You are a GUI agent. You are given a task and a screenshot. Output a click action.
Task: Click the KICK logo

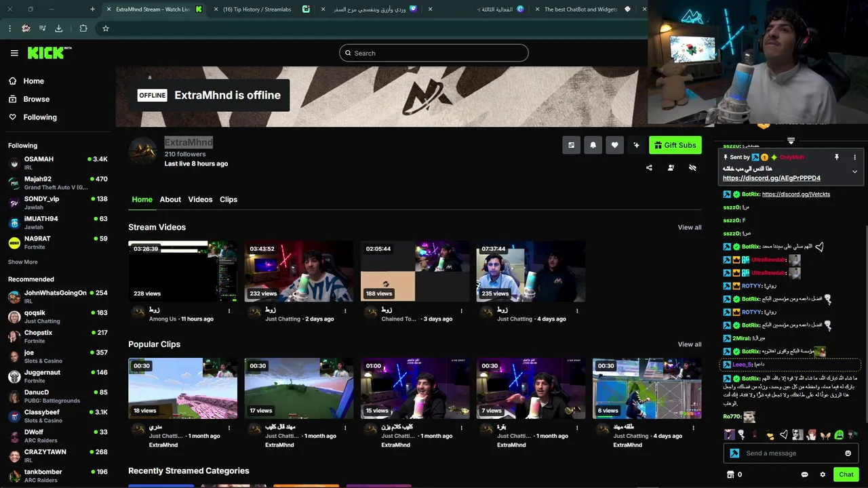coord(50,53)
